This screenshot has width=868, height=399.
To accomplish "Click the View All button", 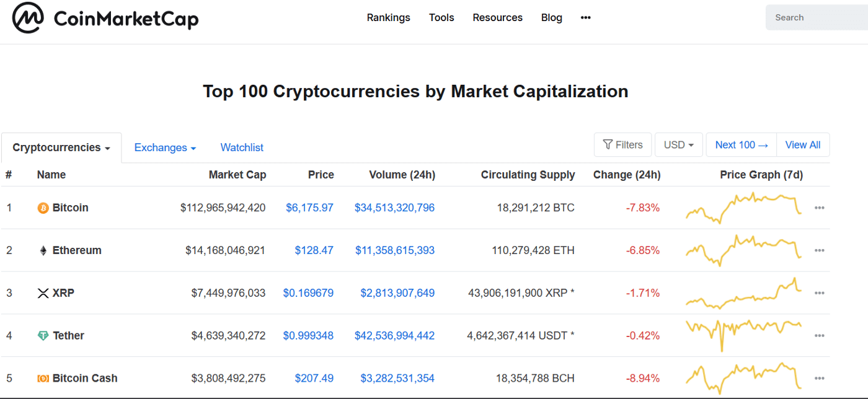I will pyautogui.click(x=803, y=145).
